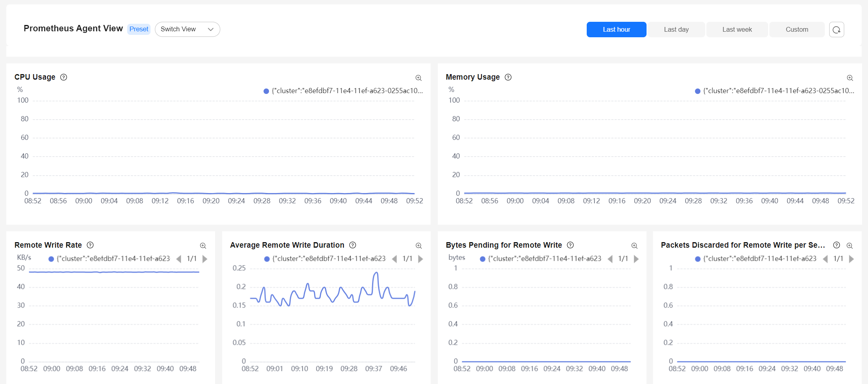Open Remote Write Rate help icon
Viewport: 868px width, 384px height.
tap(90, 245)
